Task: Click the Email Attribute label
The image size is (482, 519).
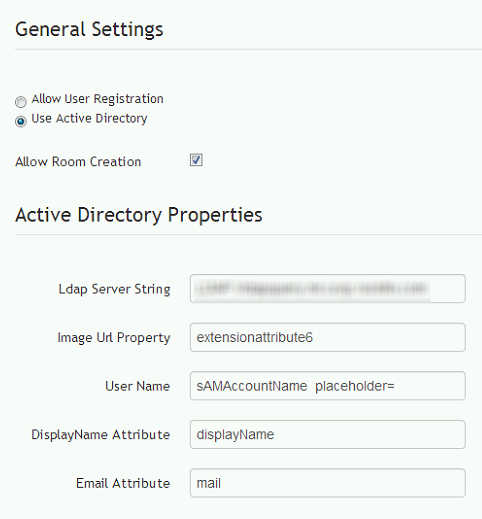Action: coord(123,483)
